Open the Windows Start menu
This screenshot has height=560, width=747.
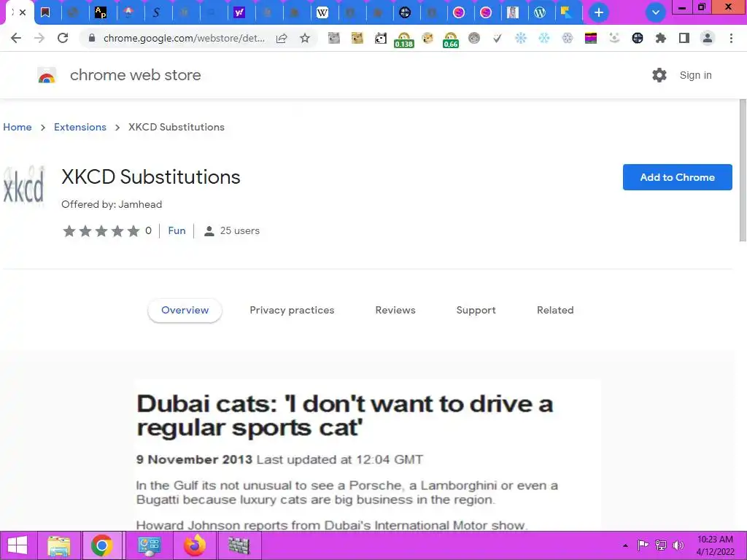pyautogui.click(x=18, y=545)
